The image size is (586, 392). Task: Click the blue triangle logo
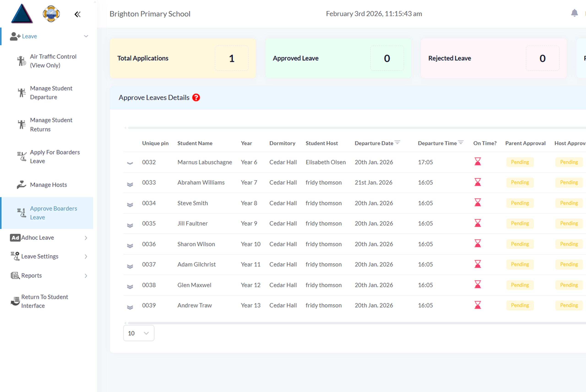pos(22,14)
